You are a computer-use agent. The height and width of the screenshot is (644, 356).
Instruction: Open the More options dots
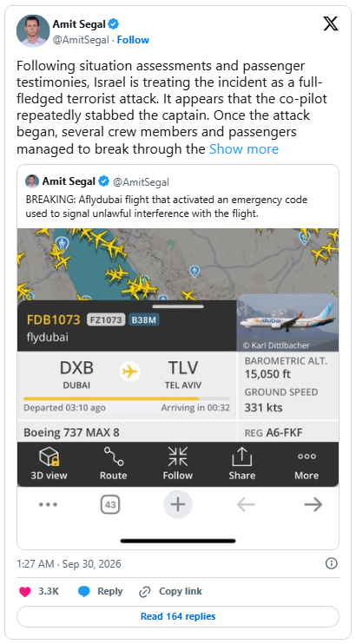pos(307,457)
